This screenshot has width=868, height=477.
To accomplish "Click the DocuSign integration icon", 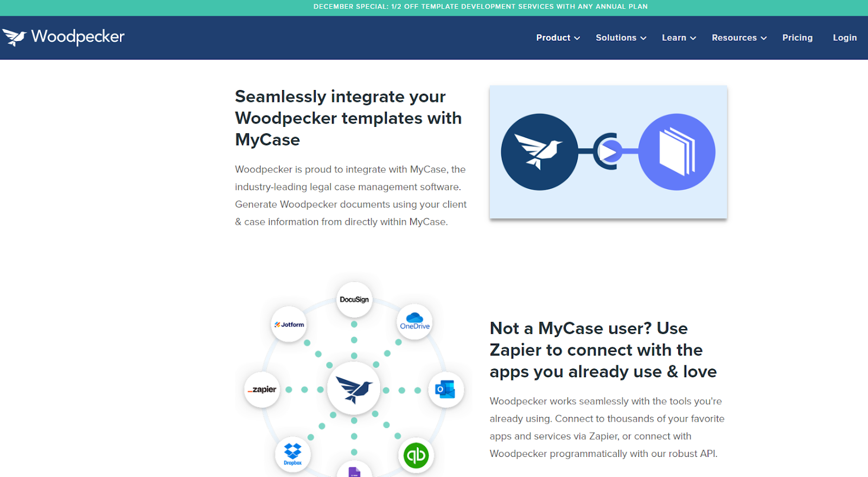I will (354, 299).
